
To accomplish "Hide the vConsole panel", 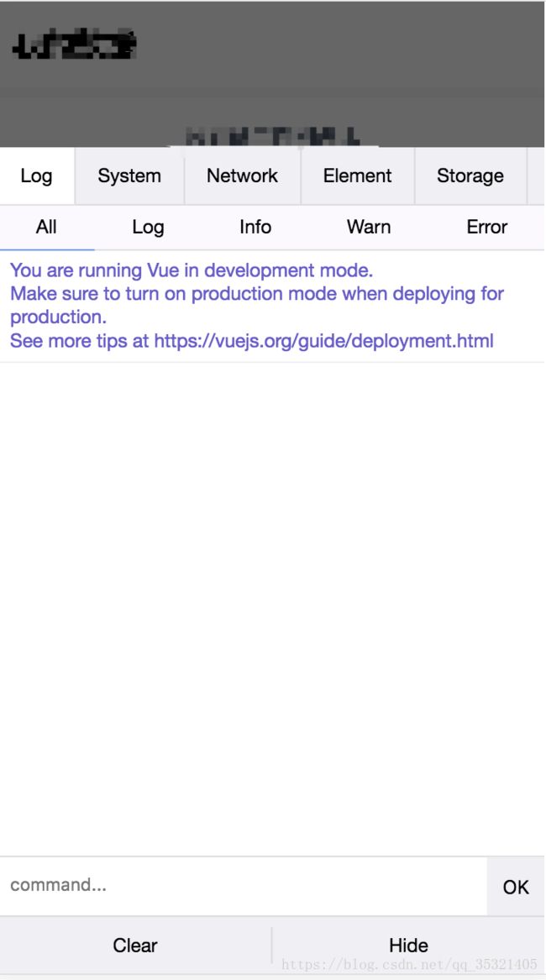I will [408, 945].
